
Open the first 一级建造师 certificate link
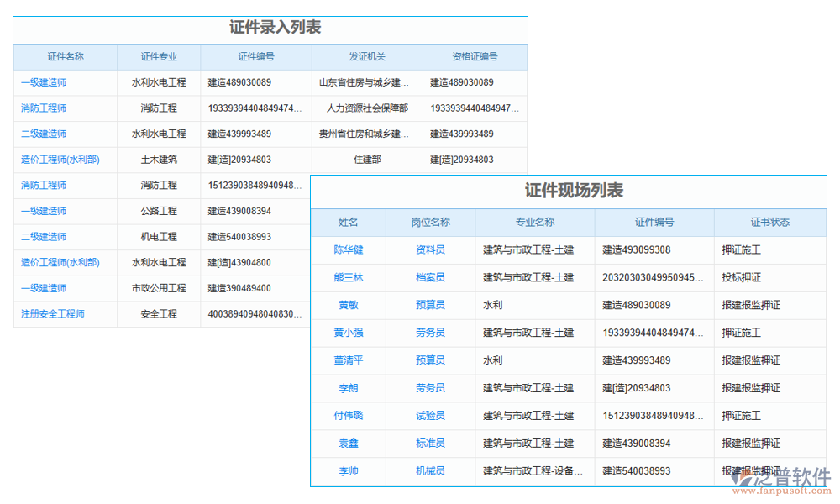click(44, 81)
